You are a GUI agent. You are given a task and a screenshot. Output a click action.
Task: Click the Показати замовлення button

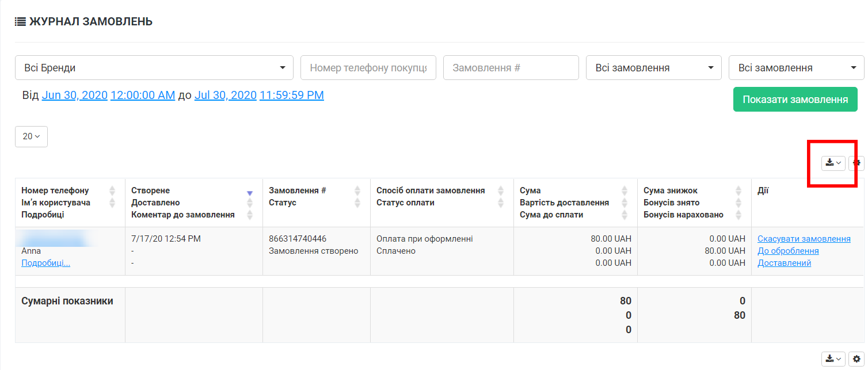click(x=795, y=100)
